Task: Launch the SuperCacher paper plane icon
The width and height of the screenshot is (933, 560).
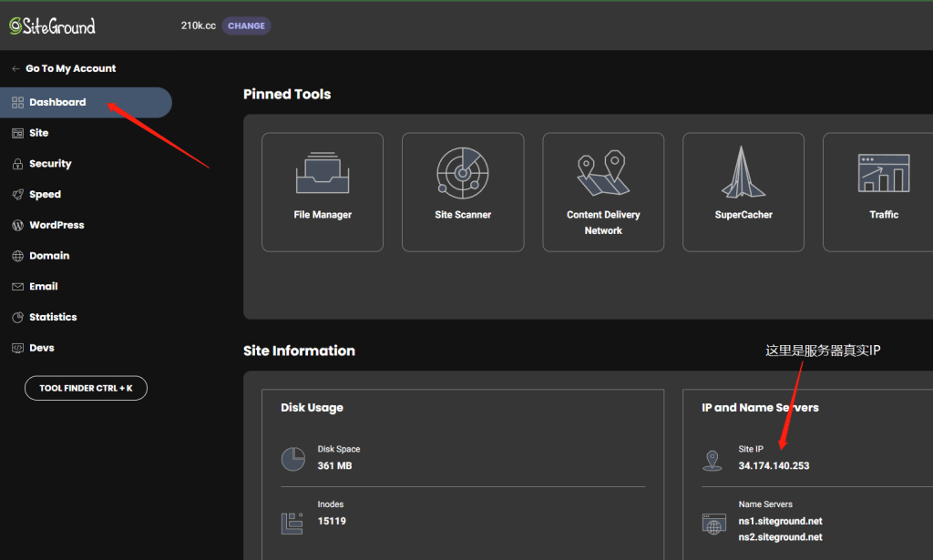Action: point(743,171)
